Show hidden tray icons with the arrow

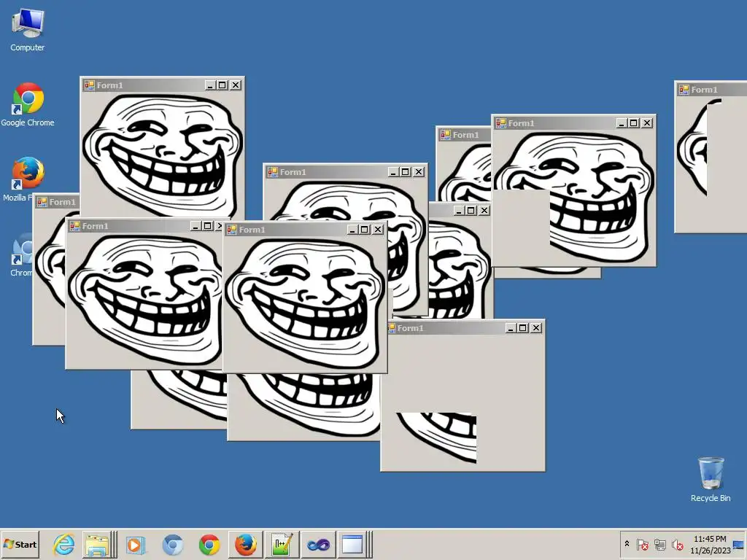(627, 544)
